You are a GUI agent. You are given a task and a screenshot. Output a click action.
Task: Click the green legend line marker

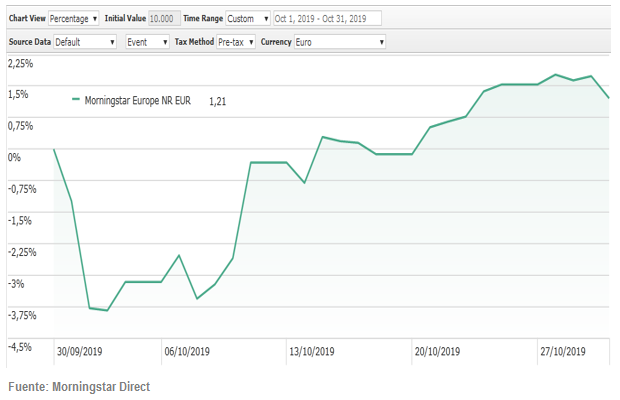click(76, 100)
